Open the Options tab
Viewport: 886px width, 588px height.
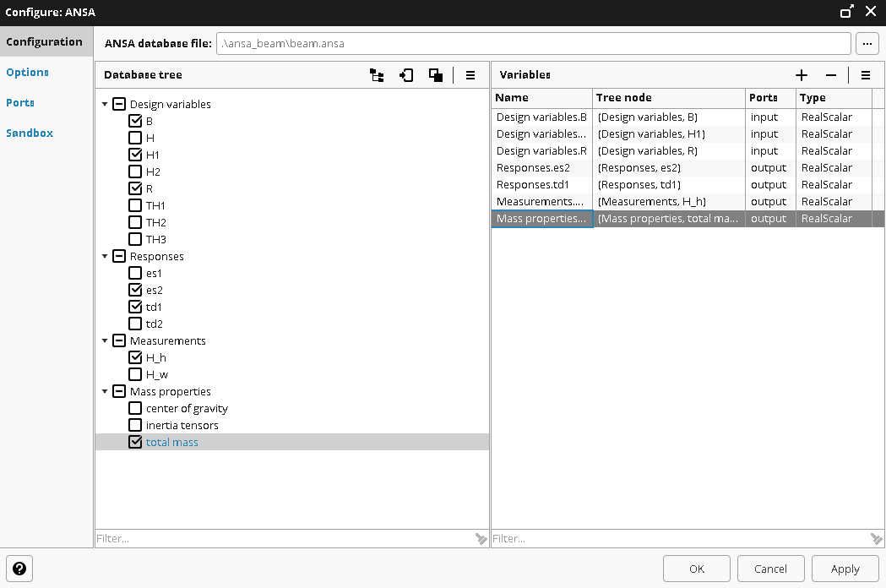tap(27, 73)
